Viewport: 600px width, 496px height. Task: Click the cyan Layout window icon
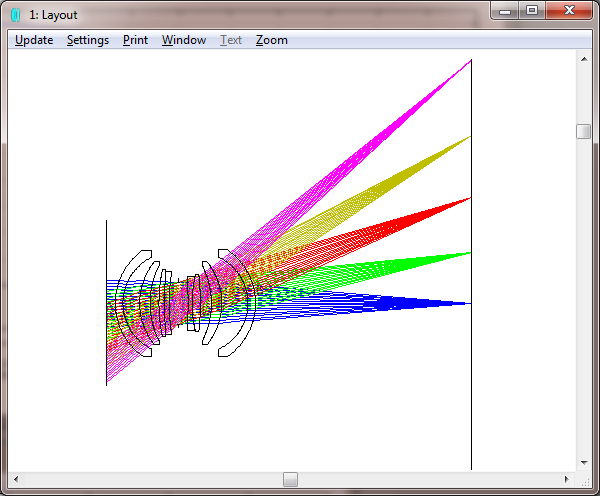[x=16, y=15]
